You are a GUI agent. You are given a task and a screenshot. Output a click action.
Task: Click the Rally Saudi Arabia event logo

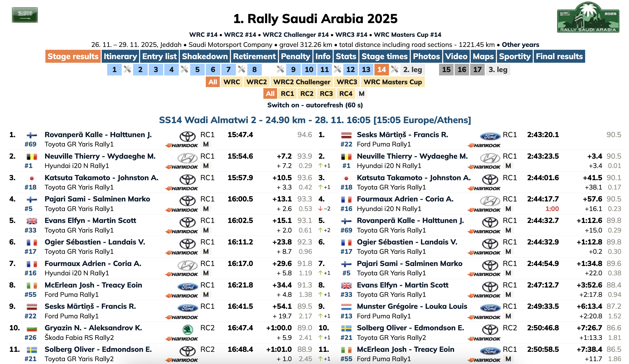click(588, 18)
